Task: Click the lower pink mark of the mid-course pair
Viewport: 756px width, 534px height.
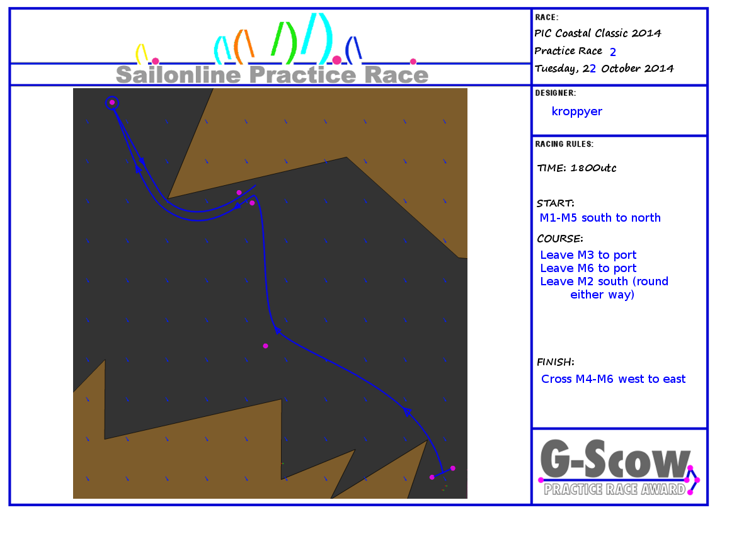Action: 252,203
